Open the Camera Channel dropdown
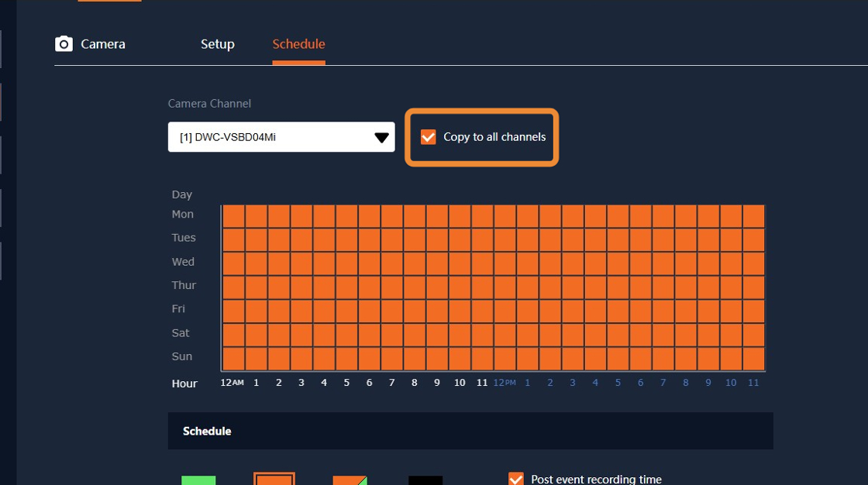This screenshot has width=868, height=485. point(281,137)
